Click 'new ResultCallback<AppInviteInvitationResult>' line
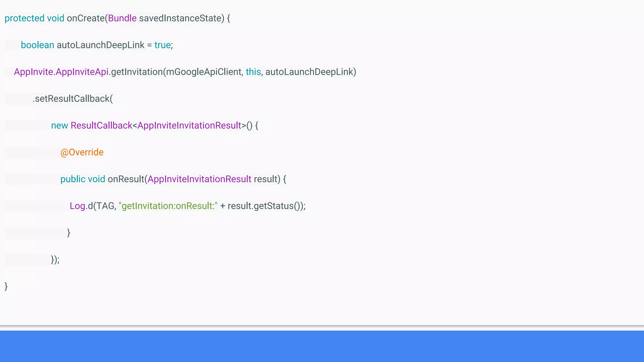 (x=155, y=125)
